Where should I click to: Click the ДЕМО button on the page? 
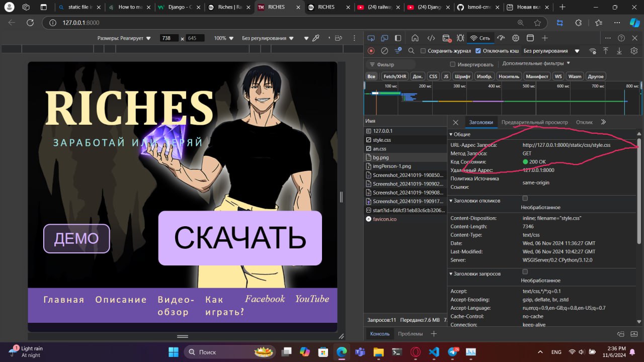click(76, 238)
